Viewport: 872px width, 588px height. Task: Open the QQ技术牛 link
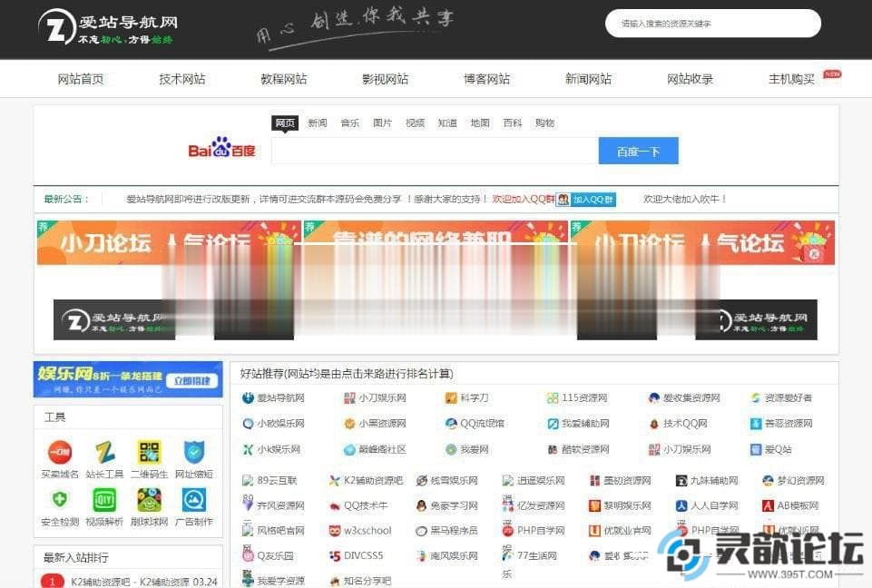pyautogui.click(x=366, y=505)
